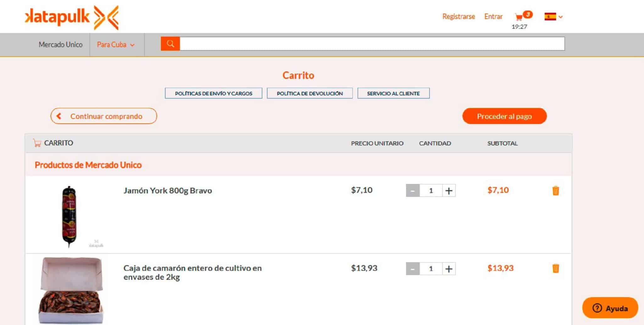Focus the product search input field

(x=372, y=44)
